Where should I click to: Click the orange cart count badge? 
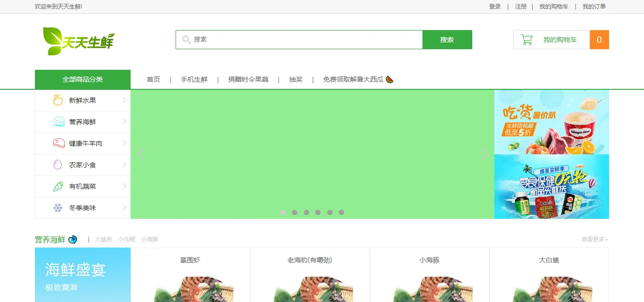point(599,40)
